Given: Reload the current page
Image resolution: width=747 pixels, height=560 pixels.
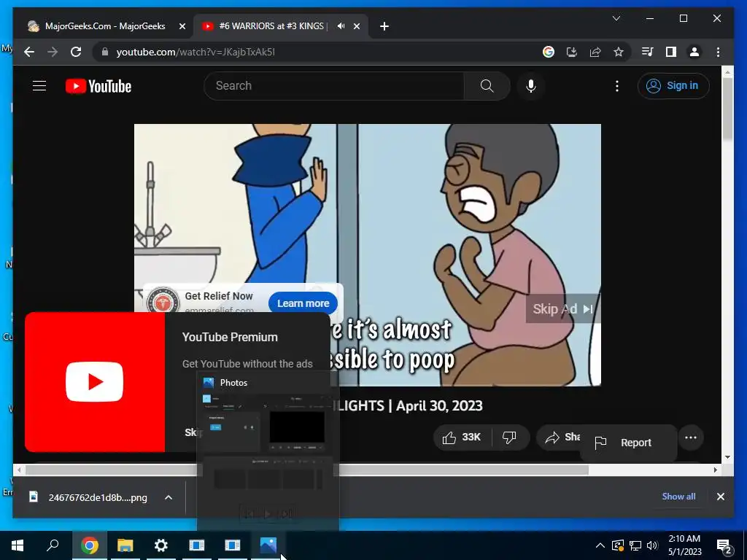Looking at the screenshot, I should pyautogui.click(x=76, y=52).
